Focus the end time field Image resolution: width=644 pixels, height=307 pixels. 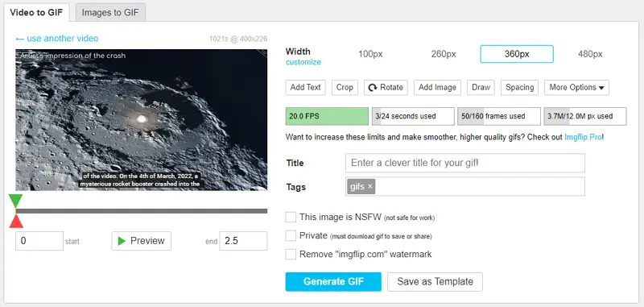pyautogui.click(x=243, y=241)
